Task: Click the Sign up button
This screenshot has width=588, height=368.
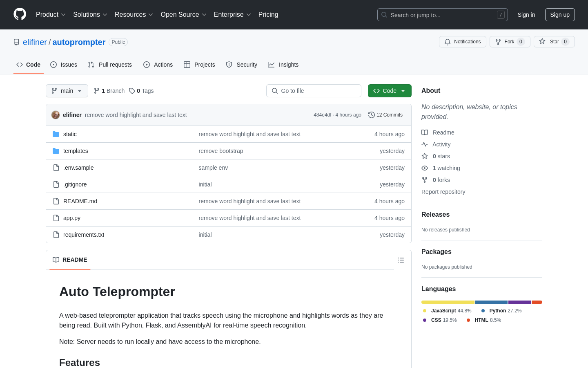Action: (560, 15)
